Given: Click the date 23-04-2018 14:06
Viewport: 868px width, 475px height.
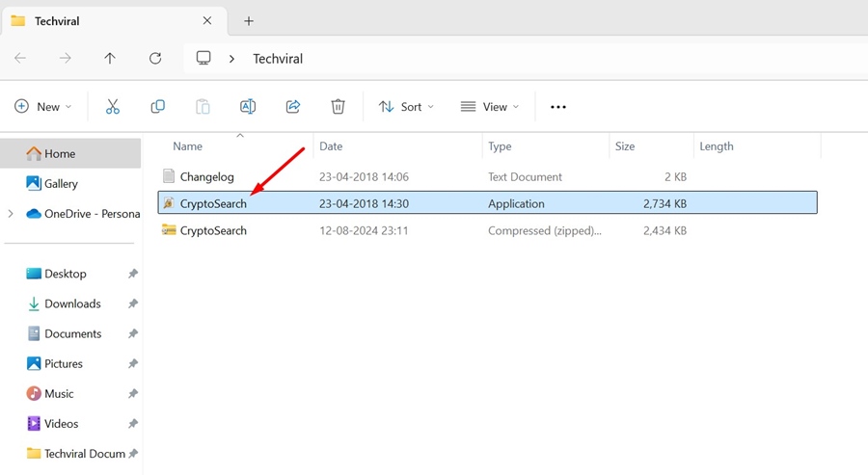Looking at the screenshot, I should (364, 176).
